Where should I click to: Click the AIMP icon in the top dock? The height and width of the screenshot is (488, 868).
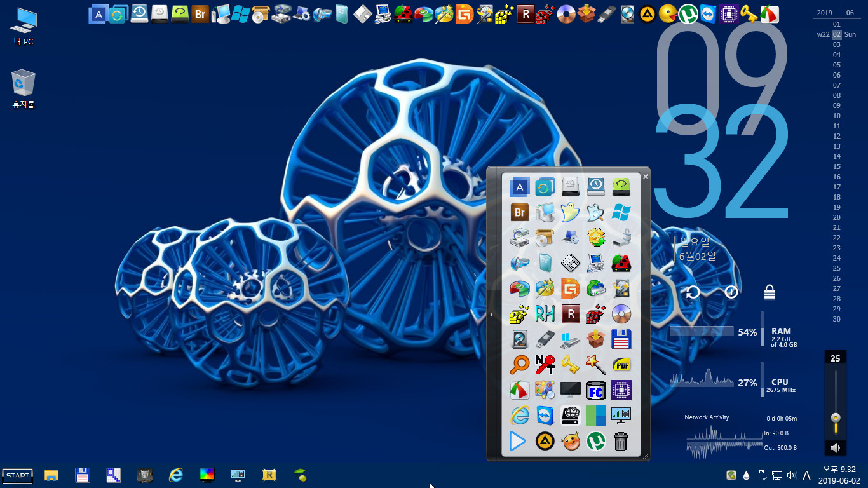pos(647,13)
